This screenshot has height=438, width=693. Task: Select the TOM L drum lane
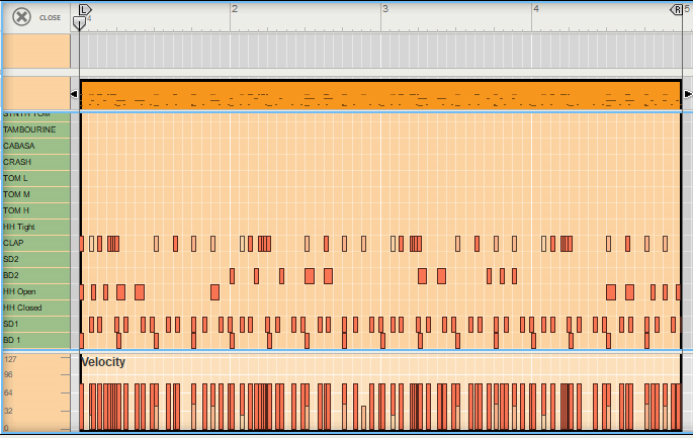pyautogui.click(x=35, y=178)
